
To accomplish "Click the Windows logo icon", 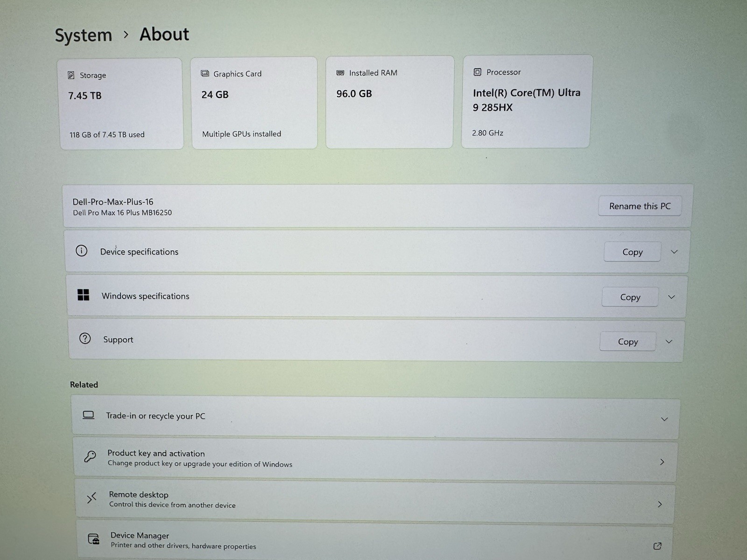I will point(83,294).
